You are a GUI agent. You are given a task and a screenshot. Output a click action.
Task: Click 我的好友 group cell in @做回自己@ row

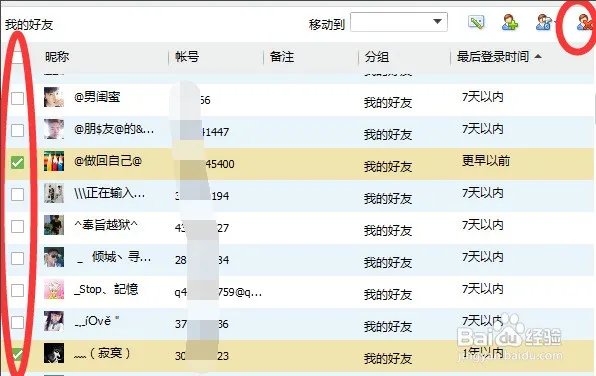(x=388, y=167)
